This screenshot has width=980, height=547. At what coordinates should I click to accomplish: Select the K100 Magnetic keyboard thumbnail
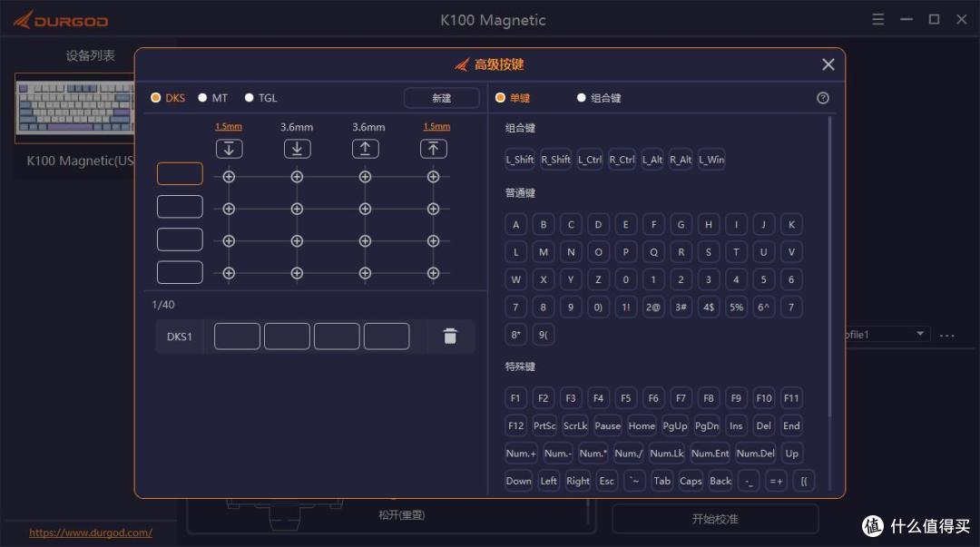(75, 108)
